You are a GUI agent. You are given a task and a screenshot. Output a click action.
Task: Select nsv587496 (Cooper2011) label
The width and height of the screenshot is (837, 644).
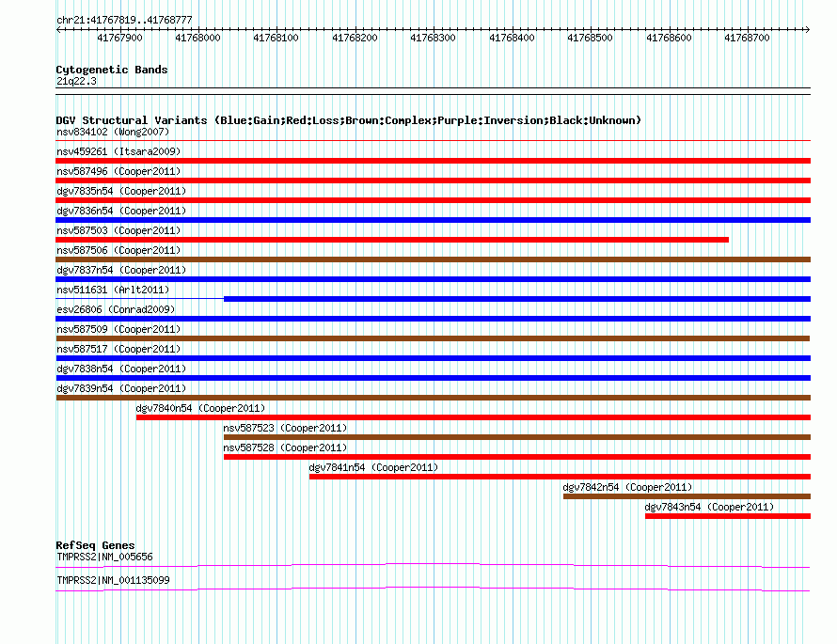pos(118,171)
